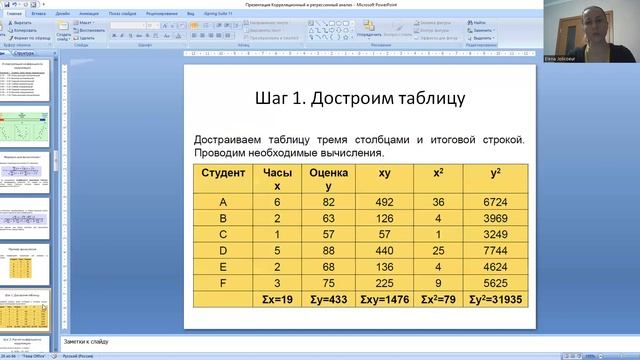Screen dimensions: 640x360
Task: Select the oval shape in shapes gallery
Action: coord(339,23)
